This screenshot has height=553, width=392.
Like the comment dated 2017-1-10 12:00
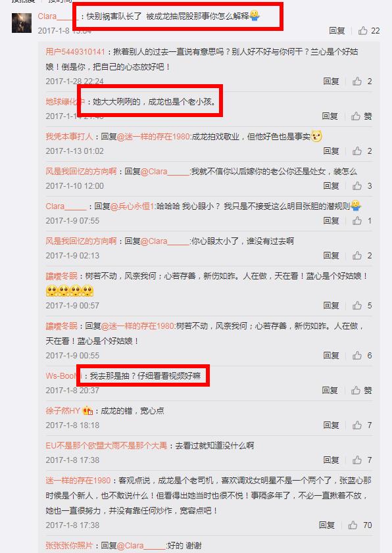pyautogui.click(x=357, y=186)
